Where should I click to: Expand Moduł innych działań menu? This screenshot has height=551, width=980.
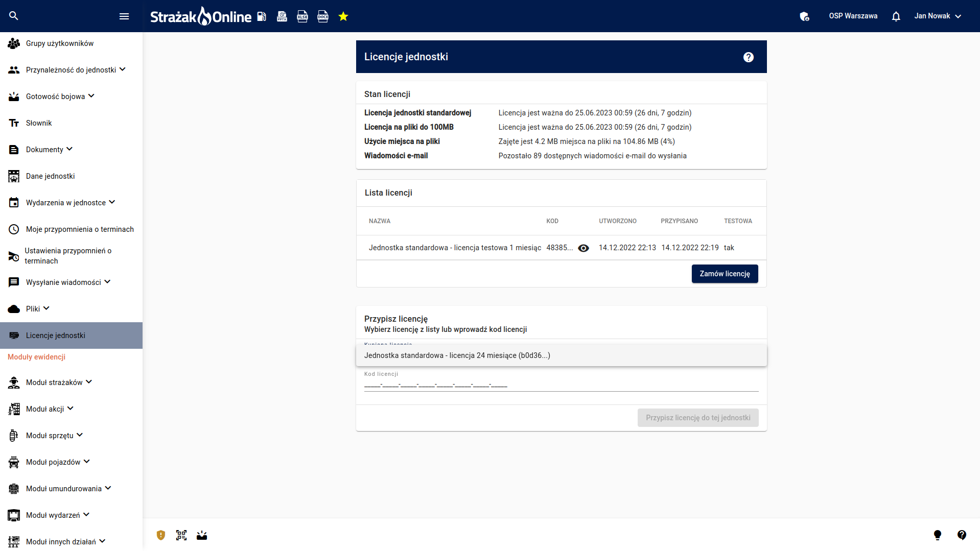pos(102,541)
